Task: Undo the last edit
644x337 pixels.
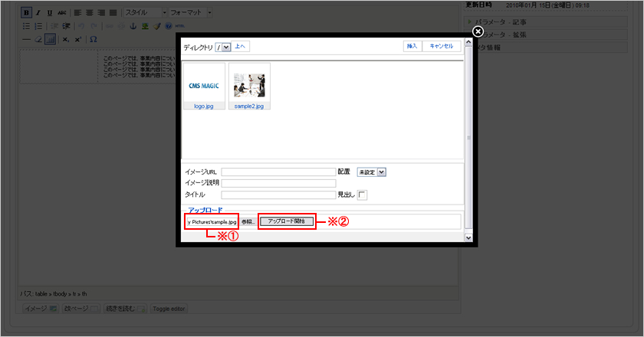Action: [x=81, y=26]
